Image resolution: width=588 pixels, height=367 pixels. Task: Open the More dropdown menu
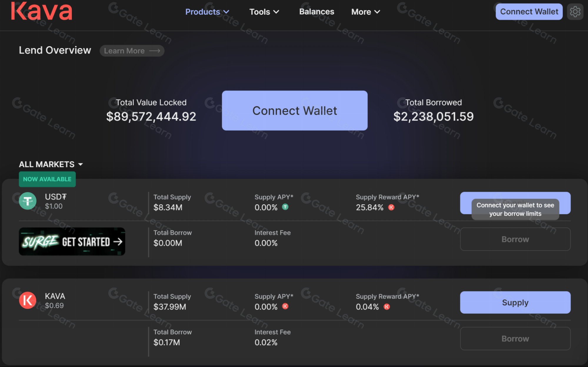tap(365, 12)
